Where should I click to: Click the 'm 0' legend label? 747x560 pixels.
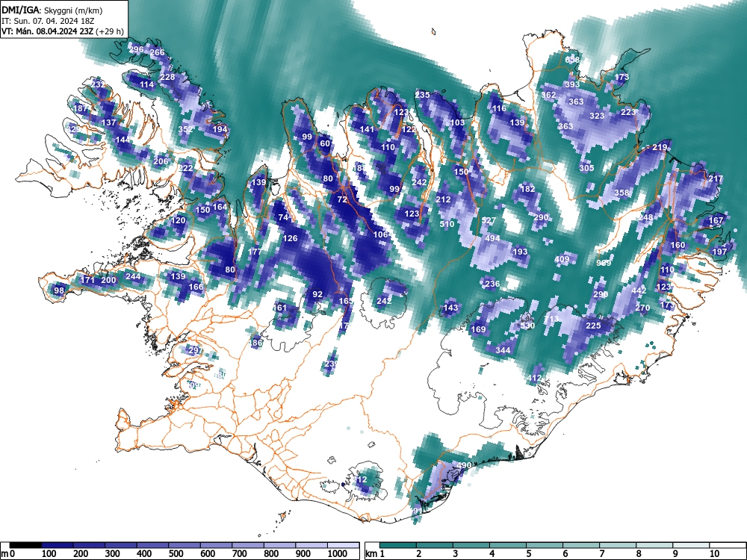(8, 554)
